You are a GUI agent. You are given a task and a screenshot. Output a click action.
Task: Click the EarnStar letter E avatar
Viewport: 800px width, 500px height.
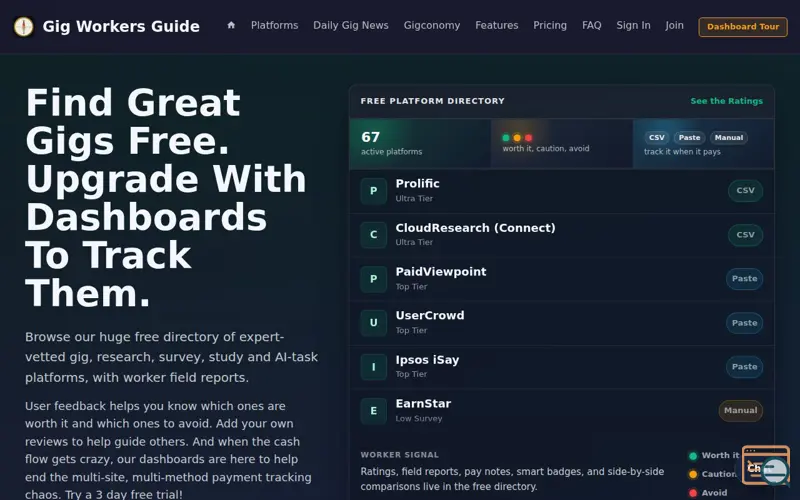tap(373, 411)
